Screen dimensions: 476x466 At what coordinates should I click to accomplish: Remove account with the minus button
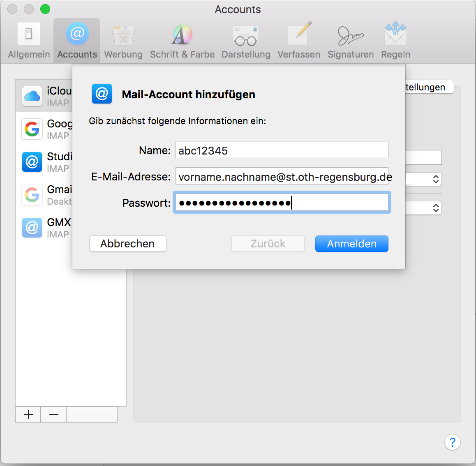click(53, 415)
